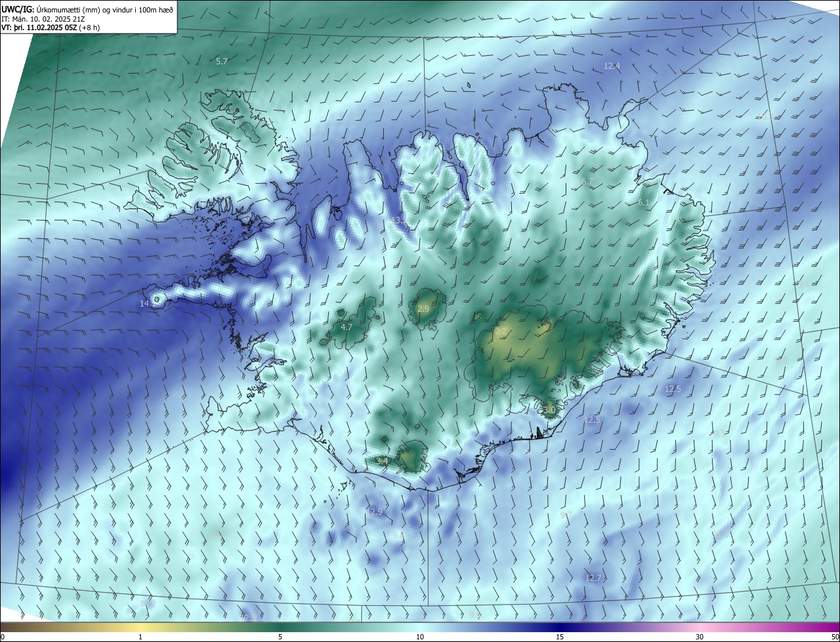
Task: Select the 6.1 value label on the map
Action: (x=643, y=203)
